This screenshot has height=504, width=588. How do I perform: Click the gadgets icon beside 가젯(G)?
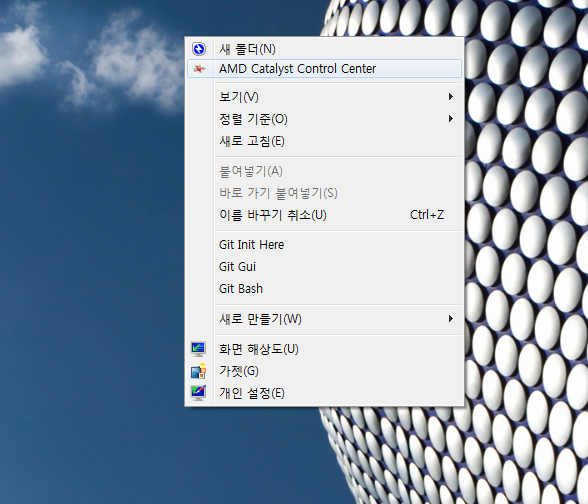[198, 371]
